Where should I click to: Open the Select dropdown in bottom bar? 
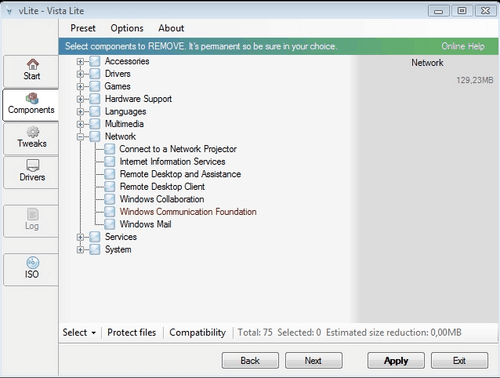point(79,332)
